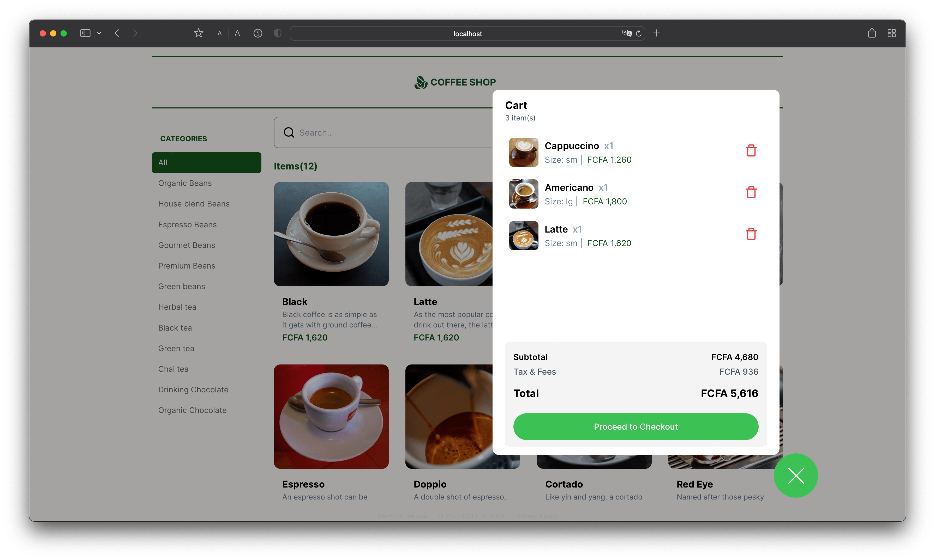Open the Privacy Policy link
The image size is (935, 560).
[x=536, y=516]
